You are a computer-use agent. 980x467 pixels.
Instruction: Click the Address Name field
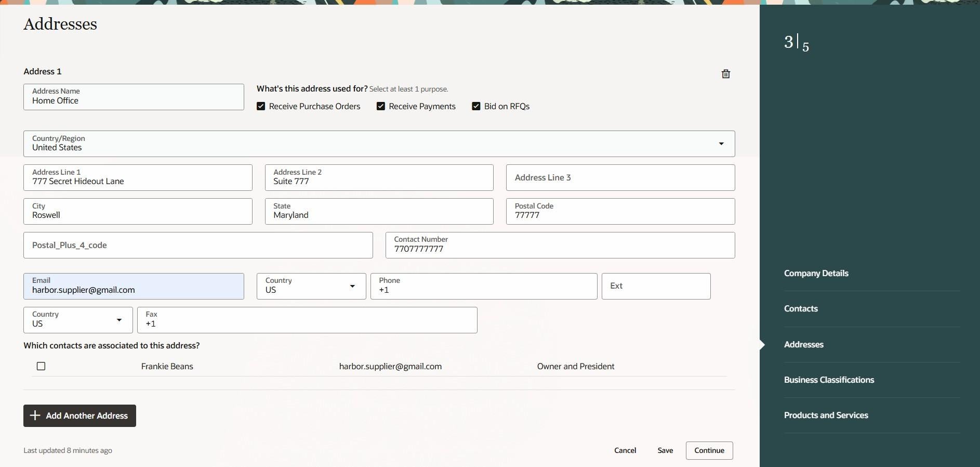pyautogui.click(x=134, y=97)
